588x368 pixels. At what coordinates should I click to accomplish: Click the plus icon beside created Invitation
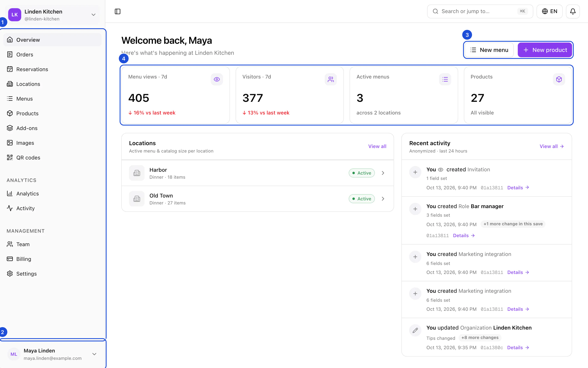[x=415, y=172]
